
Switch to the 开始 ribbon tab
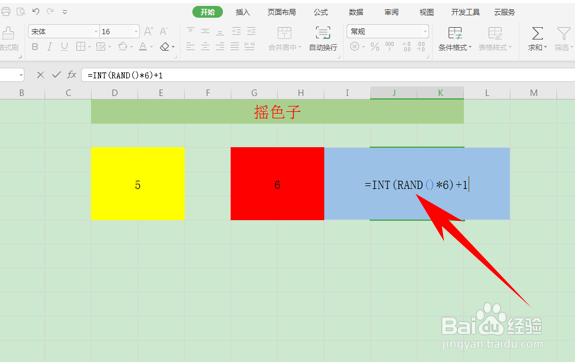pos(208,12)
